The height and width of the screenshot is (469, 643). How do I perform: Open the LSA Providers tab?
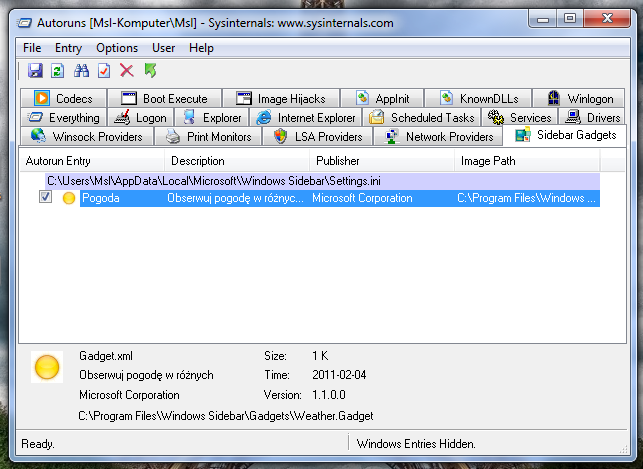coord(318,136)
